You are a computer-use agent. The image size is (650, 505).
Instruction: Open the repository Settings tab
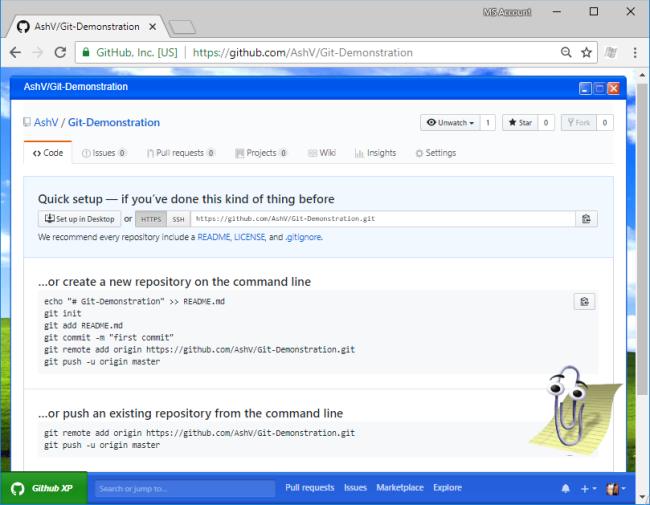tap(436, 153)
